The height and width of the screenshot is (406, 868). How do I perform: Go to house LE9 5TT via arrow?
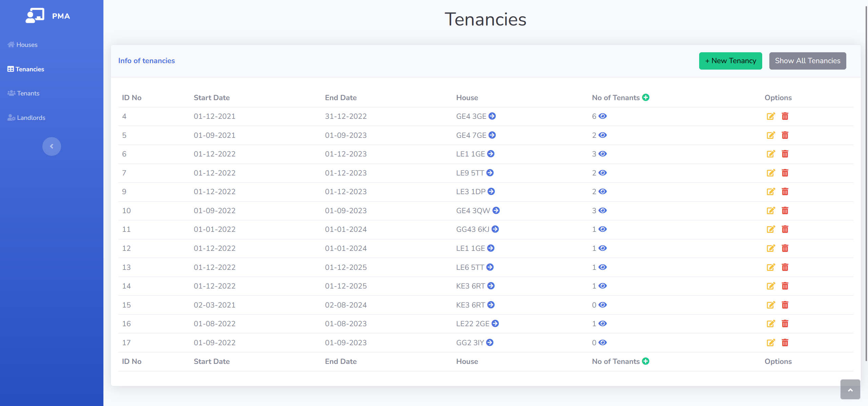490,173
